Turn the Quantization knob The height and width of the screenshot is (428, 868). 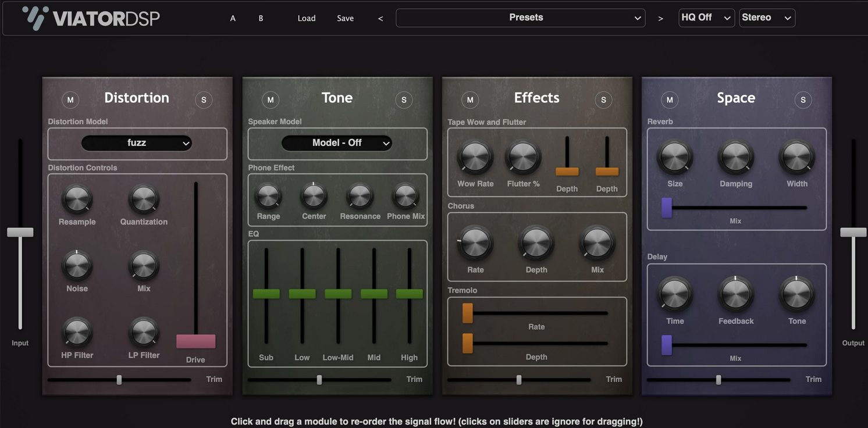pos(143,201)
